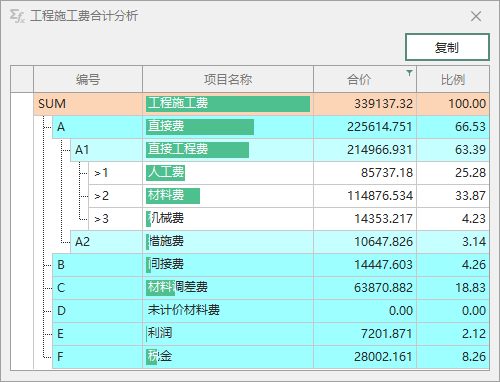Click the 合价 column header
500x382 pixels.
(x=365, y=79)
